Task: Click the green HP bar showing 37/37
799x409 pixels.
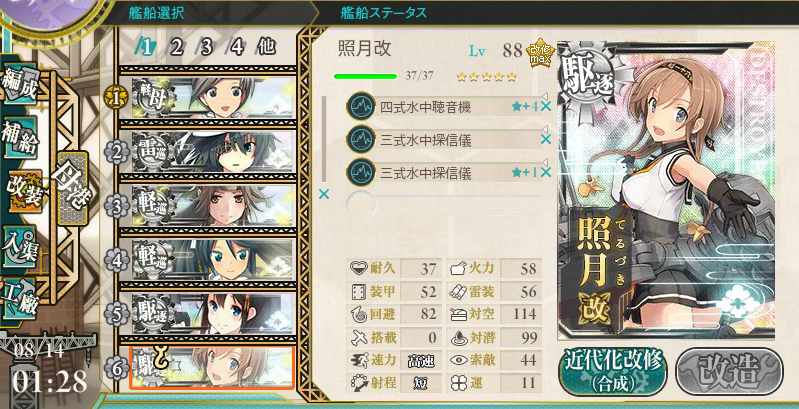Action: click(x=365, y=76)
